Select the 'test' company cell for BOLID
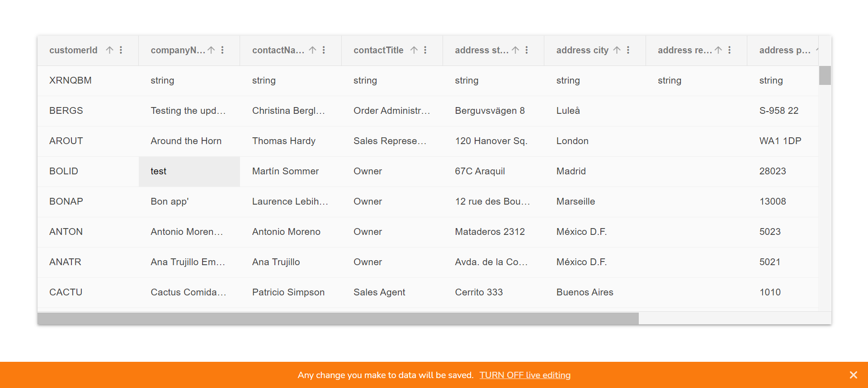 (189, 172)
